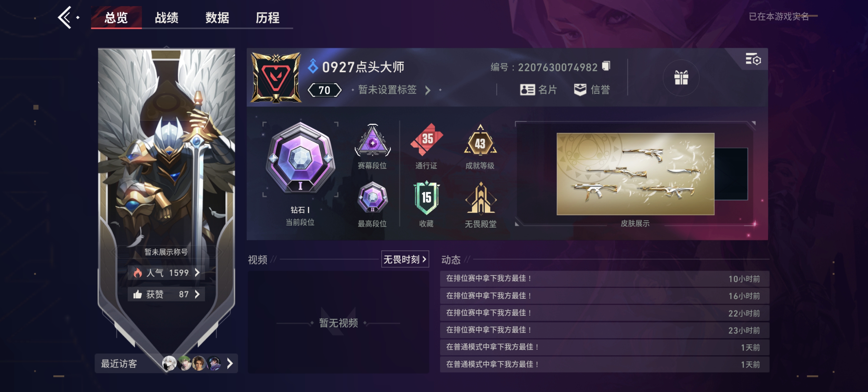Open profile display settings icon
The image size is (868, 392).
coord(753,59)
